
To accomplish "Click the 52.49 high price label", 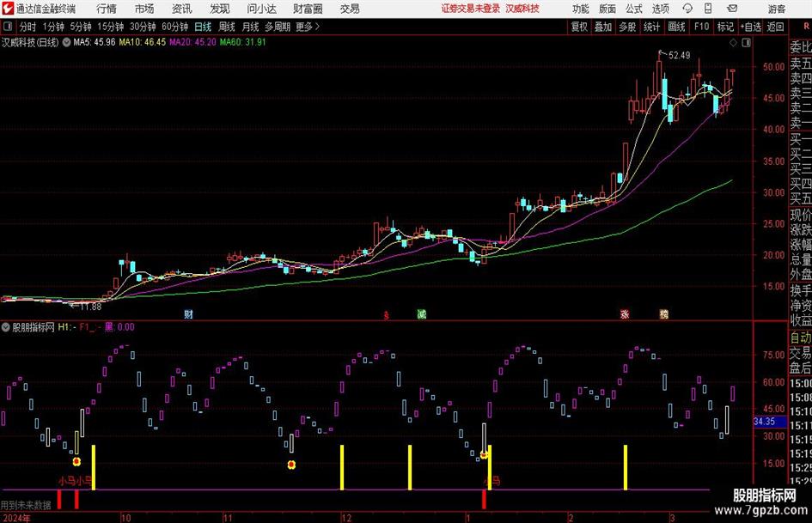I will tap(680, 56).
